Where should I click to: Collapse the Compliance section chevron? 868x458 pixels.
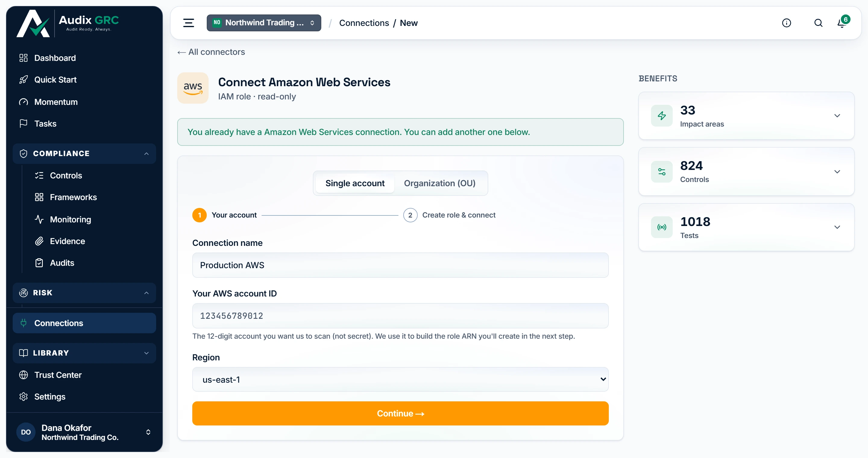(146, 154)
